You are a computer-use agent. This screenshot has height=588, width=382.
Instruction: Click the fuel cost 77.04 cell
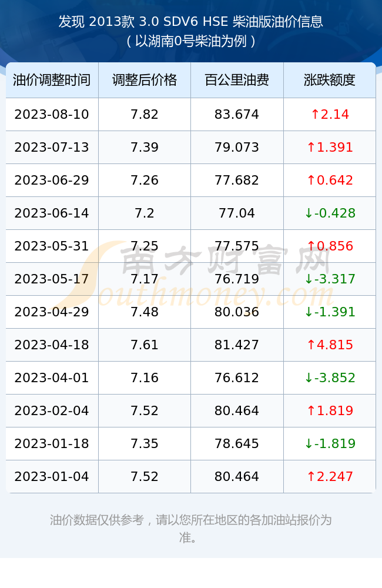(237, 213)
